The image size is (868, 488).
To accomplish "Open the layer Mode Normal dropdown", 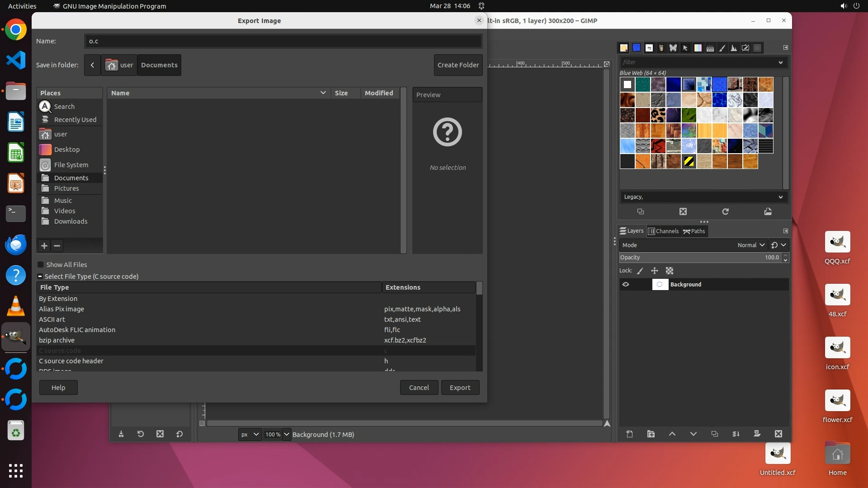I will point(750,245).
